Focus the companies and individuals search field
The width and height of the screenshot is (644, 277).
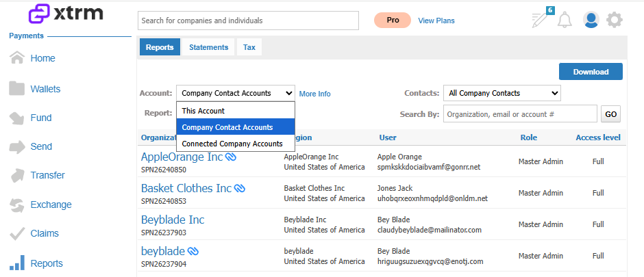point(248,21)
